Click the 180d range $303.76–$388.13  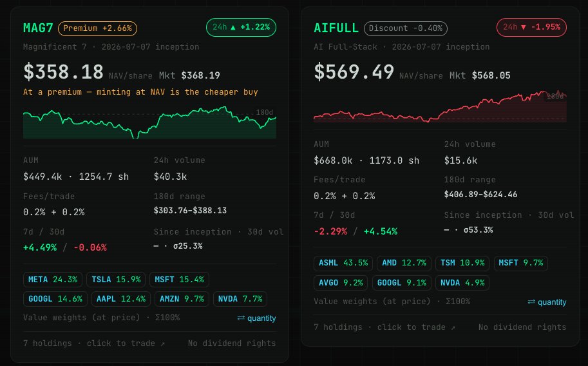pyautogui.click(x=190, y=211)
